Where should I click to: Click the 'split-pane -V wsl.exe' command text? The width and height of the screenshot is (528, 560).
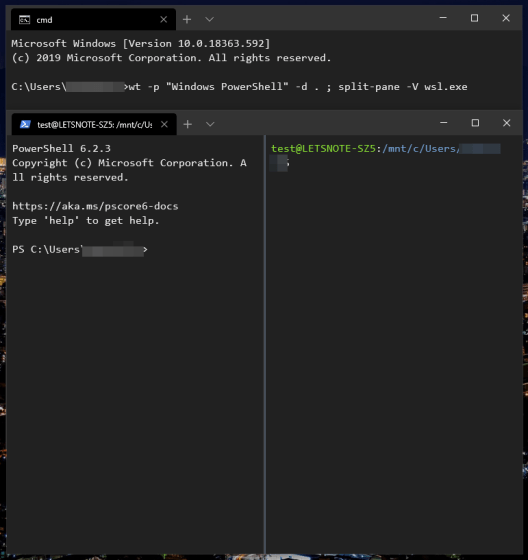click(x=403, y=87)
